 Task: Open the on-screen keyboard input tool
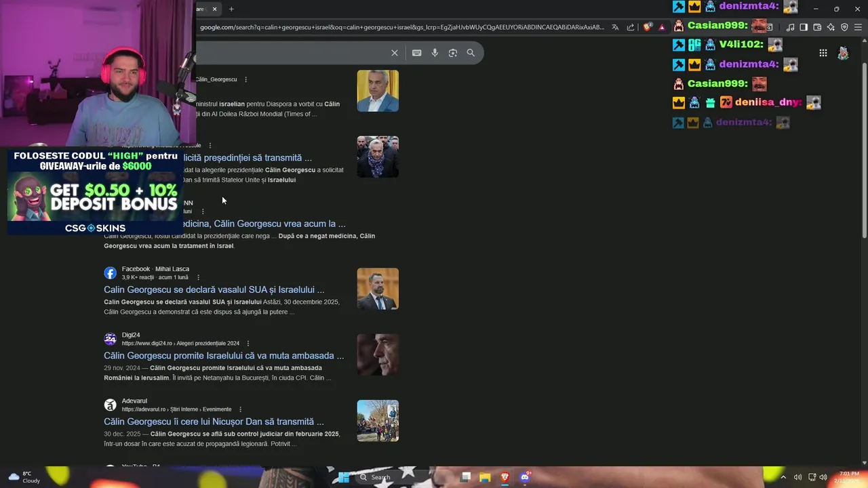click(416, 53)
